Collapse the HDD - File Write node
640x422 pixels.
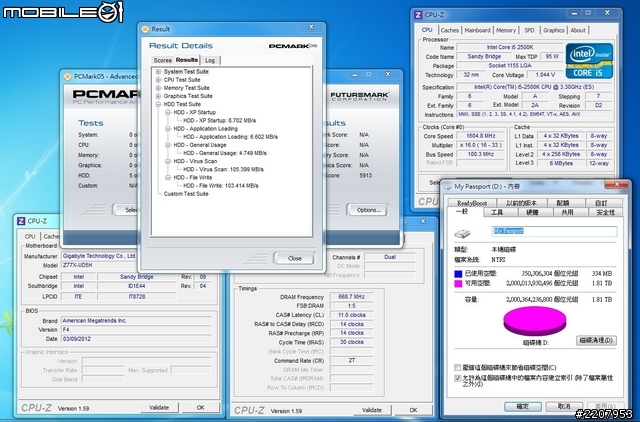168,178
